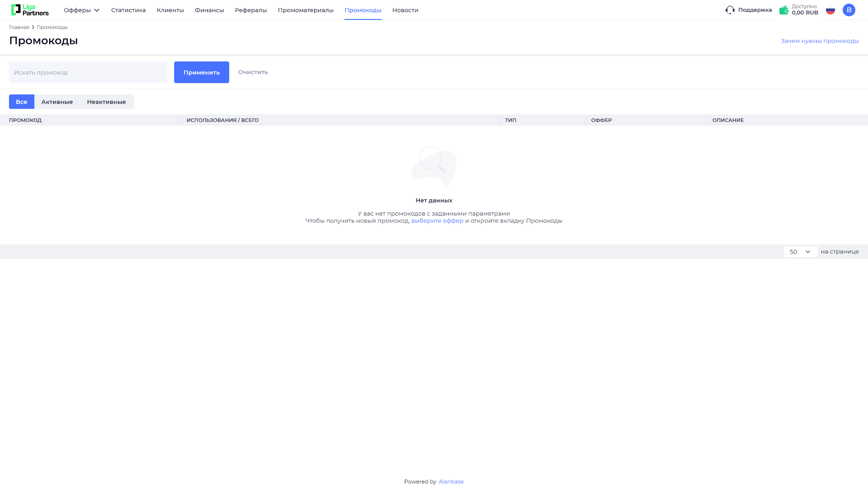Open the Финансы section

point(209,10)
